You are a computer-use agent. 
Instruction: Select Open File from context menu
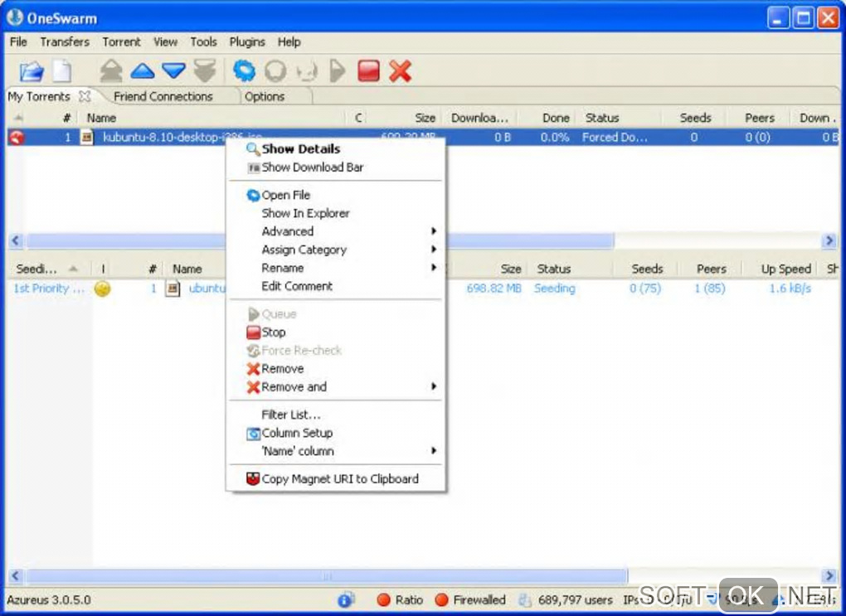[x=336, y=196]
